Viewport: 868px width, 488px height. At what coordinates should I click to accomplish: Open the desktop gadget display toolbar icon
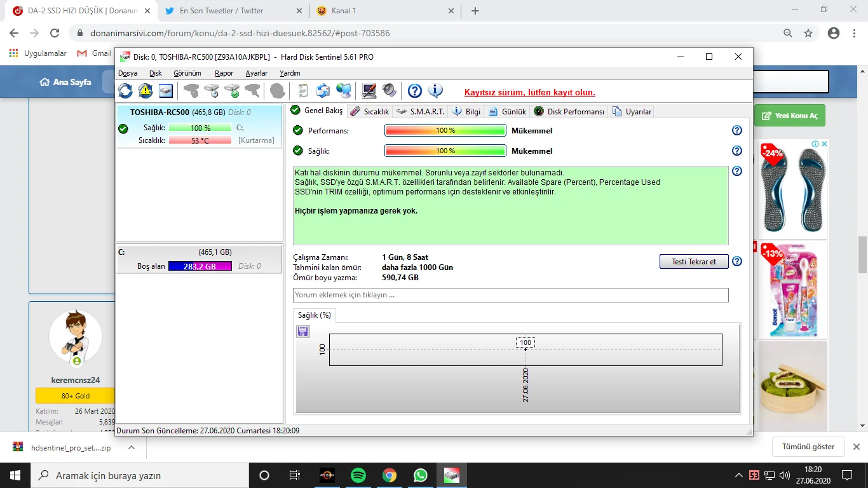coord(367,91)
